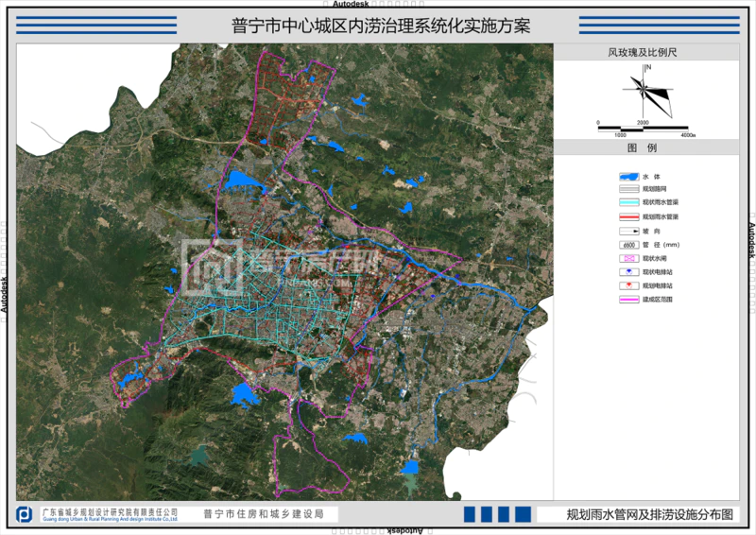This screenshot has width=756, height=535.
Task: Click the design institute logo at bottom left
Action: 26,514
